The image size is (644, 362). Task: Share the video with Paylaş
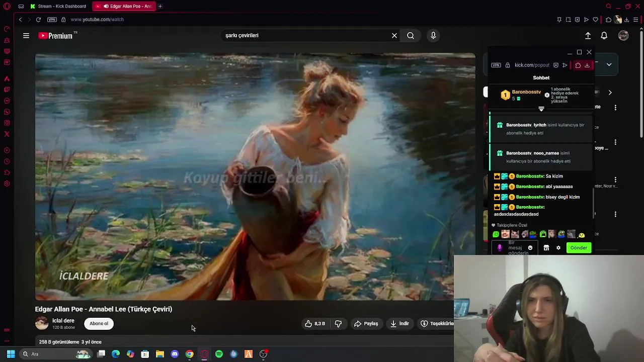[366, 324]
